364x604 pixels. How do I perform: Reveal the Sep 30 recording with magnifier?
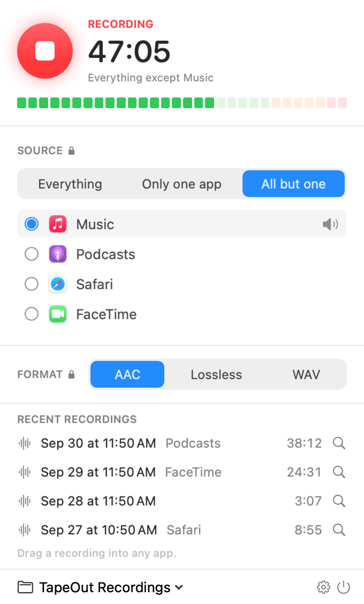[339, 443]
